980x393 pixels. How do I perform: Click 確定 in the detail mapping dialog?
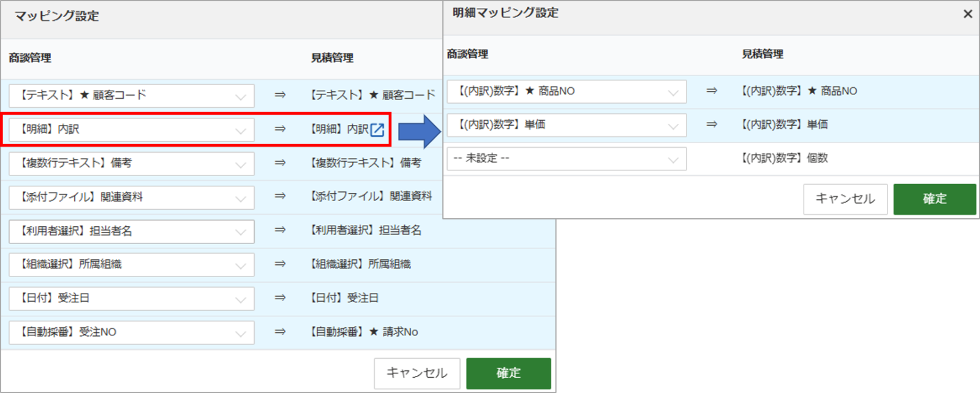(934, 199)
